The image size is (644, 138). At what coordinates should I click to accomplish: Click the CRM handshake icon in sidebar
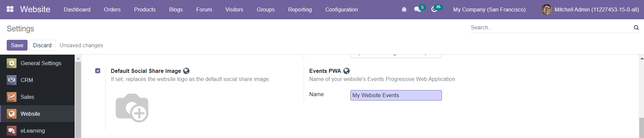tap(11, 80)
